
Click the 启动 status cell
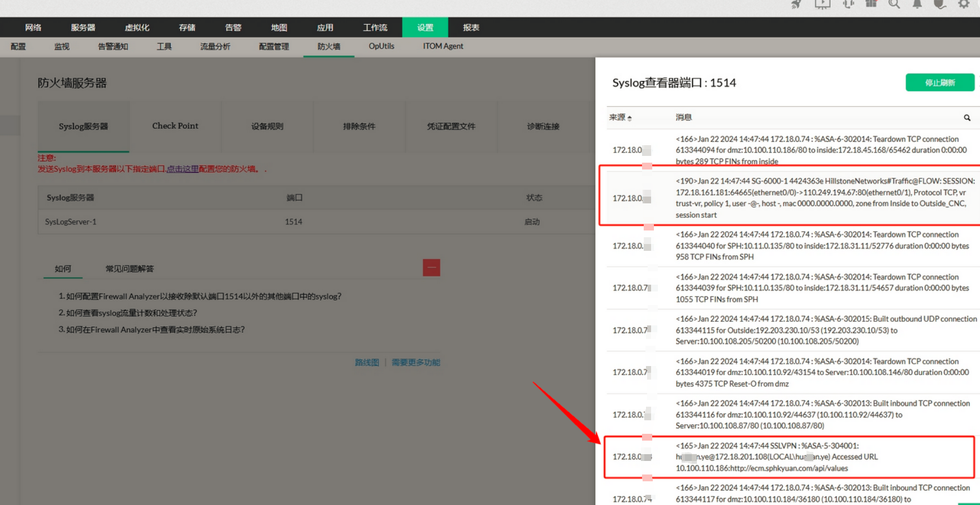click(x=532, y=221)
